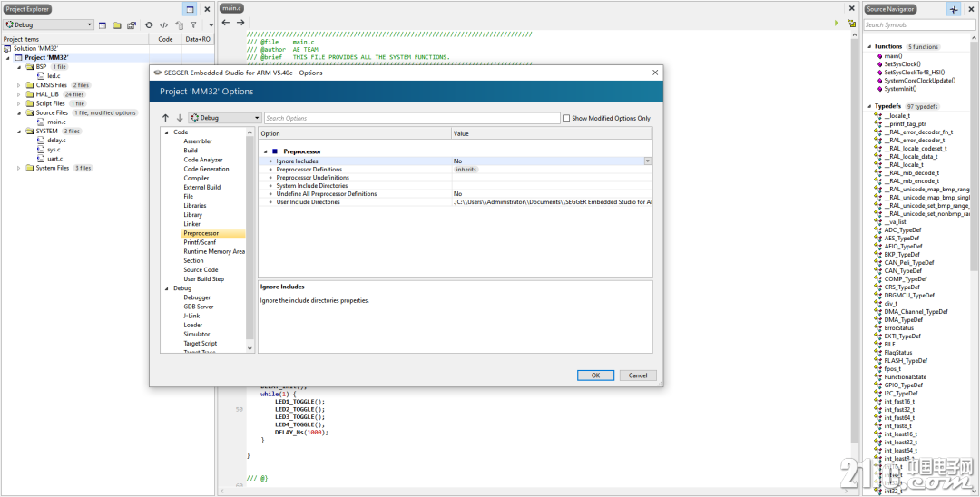Collapse the Typedefs group in Source Navigator
980x497 pixels.
coord(868,107)
